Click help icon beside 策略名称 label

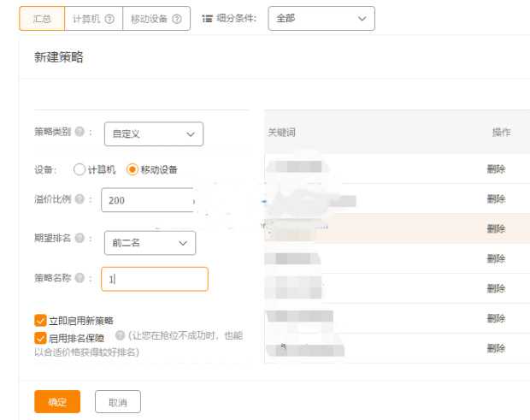(79, 278)
